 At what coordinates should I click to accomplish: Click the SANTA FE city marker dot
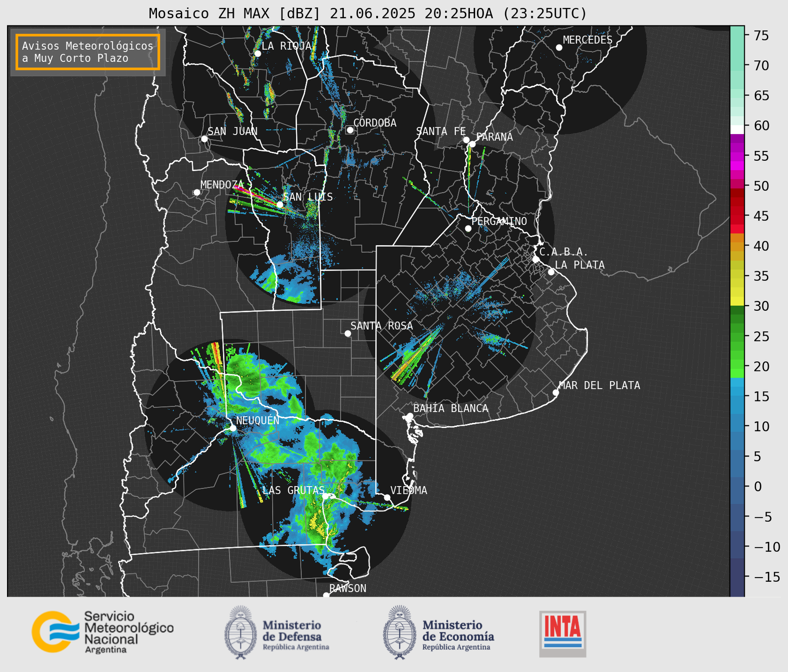click(466, 140)
